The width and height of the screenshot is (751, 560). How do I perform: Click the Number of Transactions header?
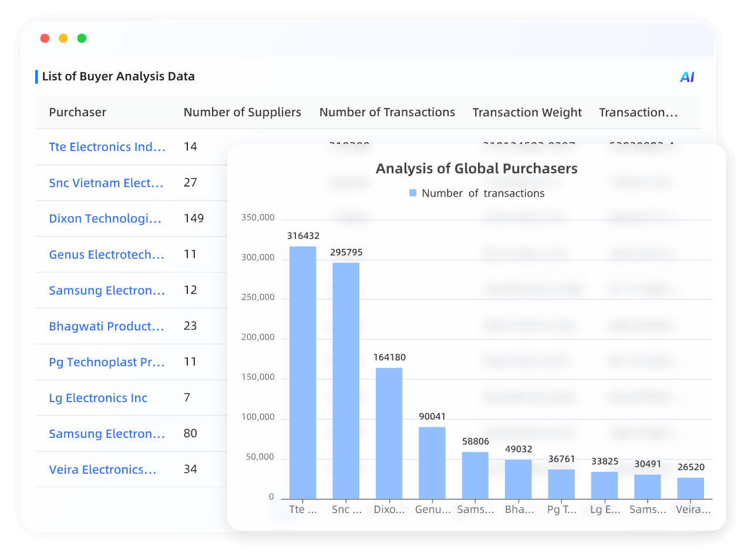pyautogui.click(x=387, y=112)
